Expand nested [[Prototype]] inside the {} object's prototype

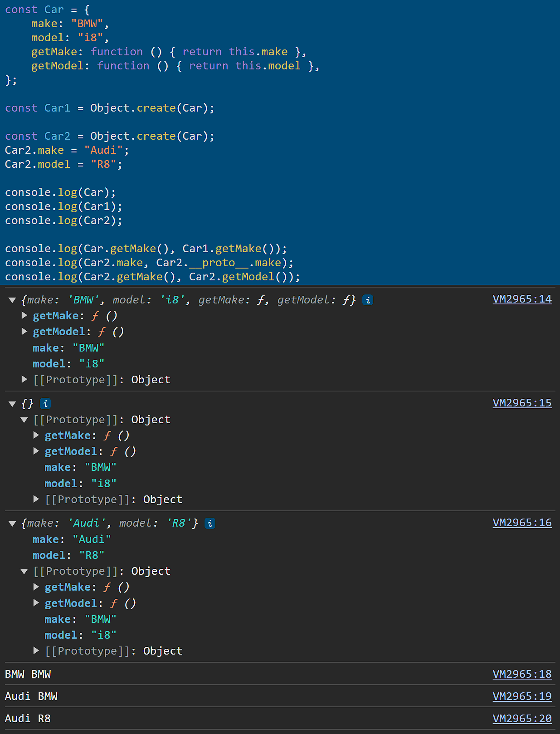(x=36, y=499)
